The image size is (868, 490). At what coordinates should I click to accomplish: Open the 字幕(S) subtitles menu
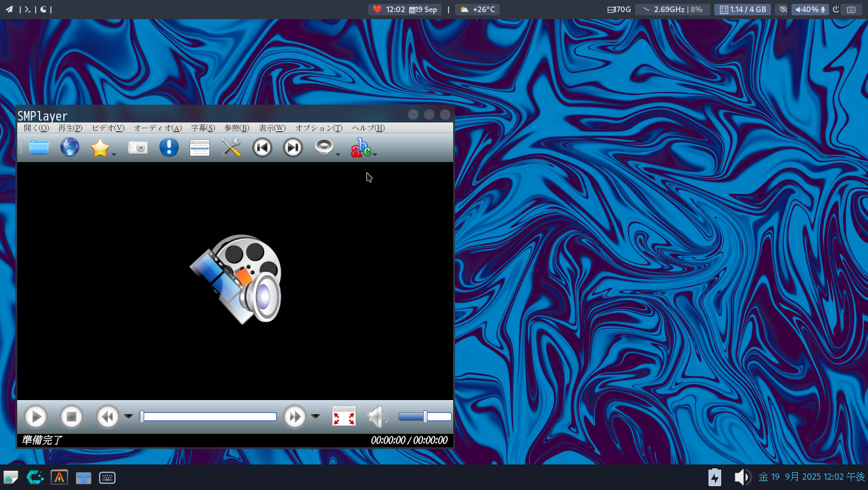pyautogui.click(x=203, y=128)
